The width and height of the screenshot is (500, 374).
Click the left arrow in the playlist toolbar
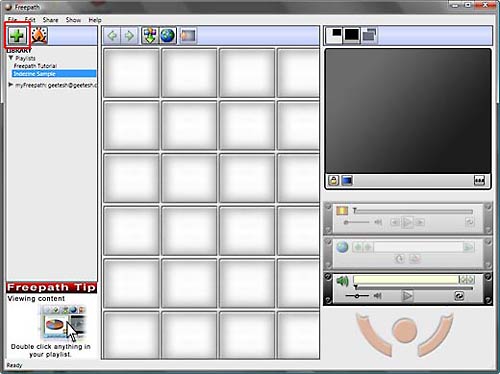112,36
